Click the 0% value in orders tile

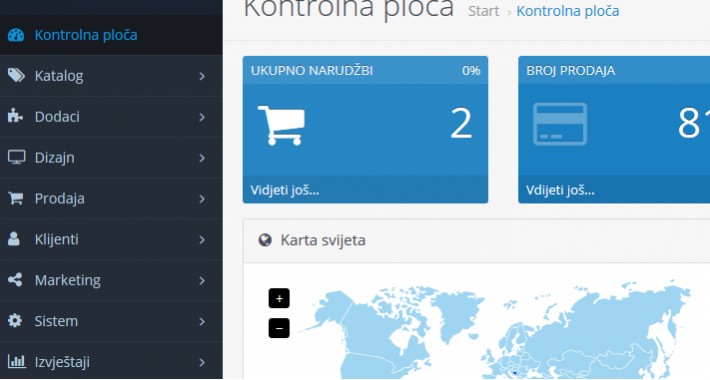click(471, 71)
